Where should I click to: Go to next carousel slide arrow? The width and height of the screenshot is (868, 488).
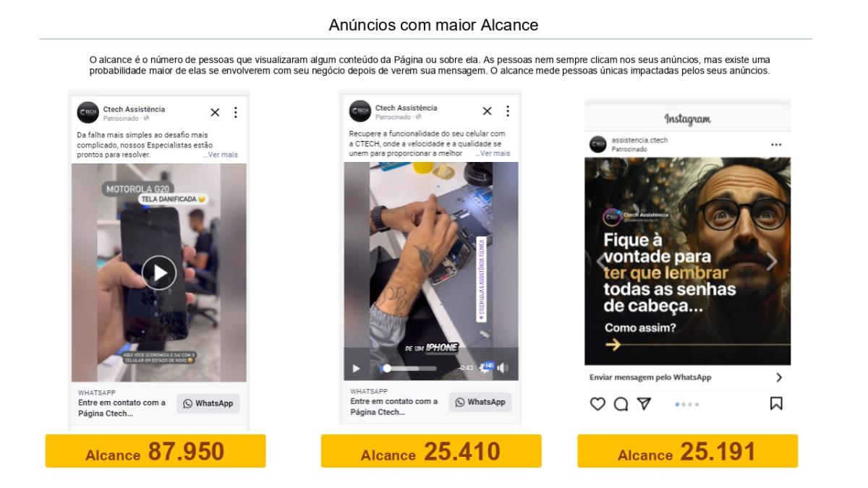point(772,262)
